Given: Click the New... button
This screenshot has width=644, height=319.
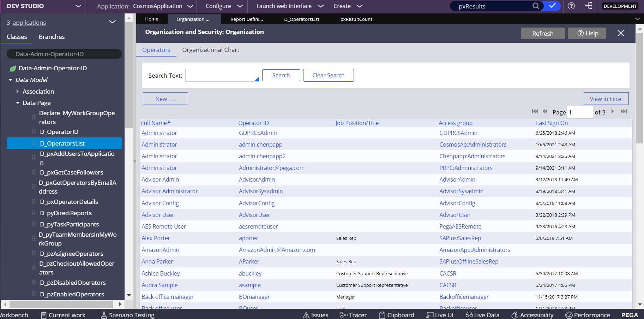Looking at the screenshot, I should click(165, 99).
